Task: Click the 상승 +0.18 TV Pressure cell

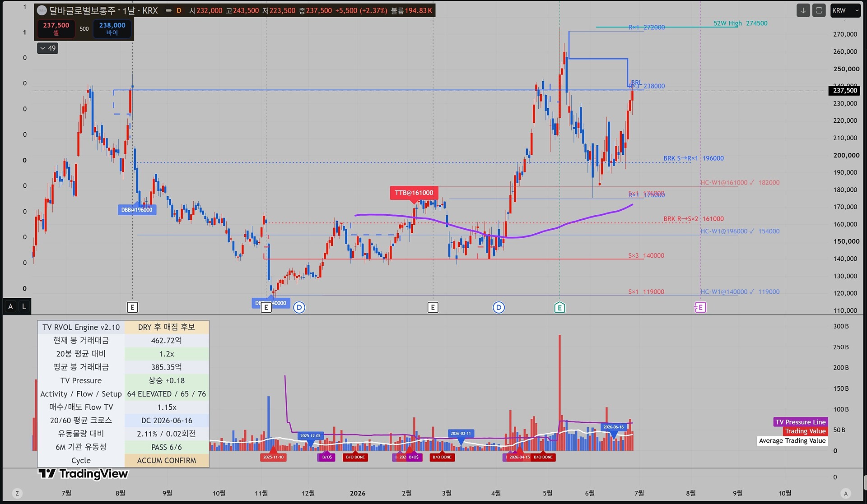Action: 167,380
